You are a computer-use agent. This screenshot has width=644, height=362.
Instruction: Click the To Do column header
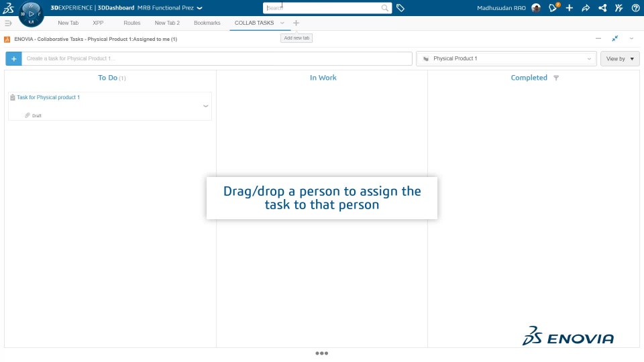point(107,78)
